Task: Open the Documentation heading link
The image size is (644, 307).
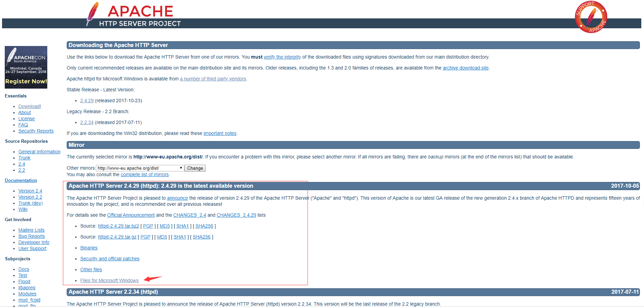Action: [x=21, y=180]
